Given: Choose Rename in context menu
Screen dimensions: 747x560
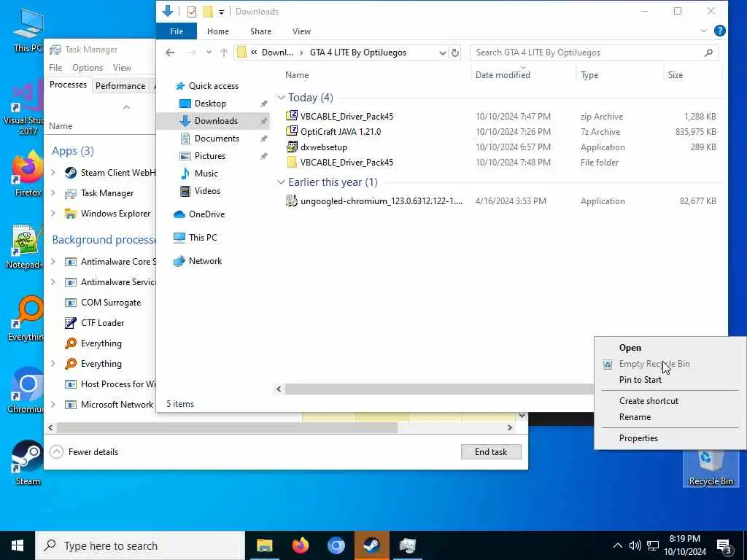Looking at the screenshot, I should tap(635, 416).
